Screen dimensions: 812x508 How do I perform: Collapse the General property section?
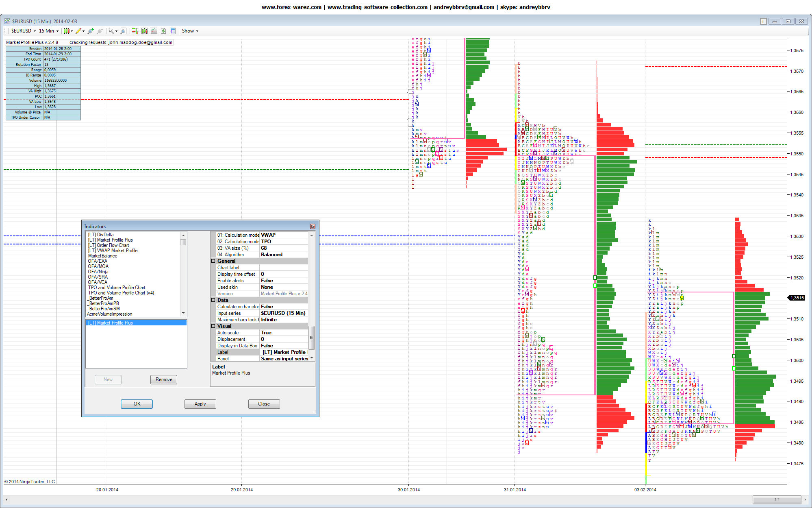point(213,261)
